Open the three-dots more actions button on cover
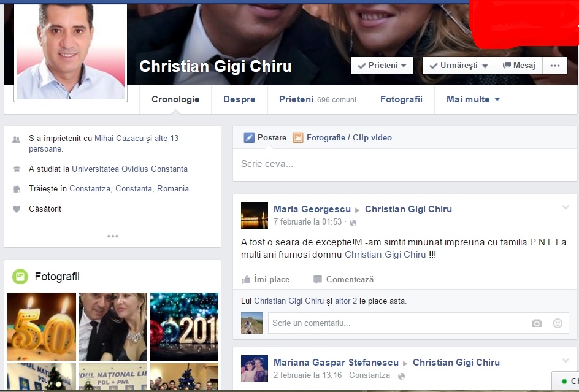This screenshot has width=579, height=392. 554,66
